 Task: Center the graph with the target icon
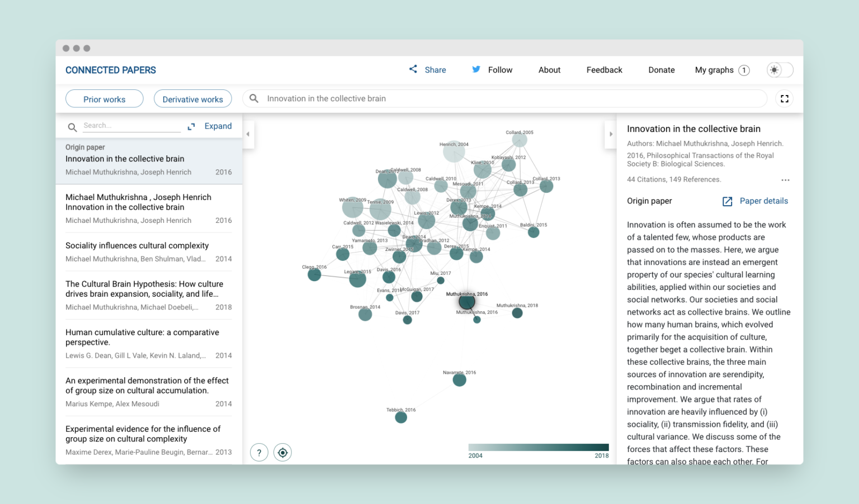pyautogui.click(x=282, y=452)
